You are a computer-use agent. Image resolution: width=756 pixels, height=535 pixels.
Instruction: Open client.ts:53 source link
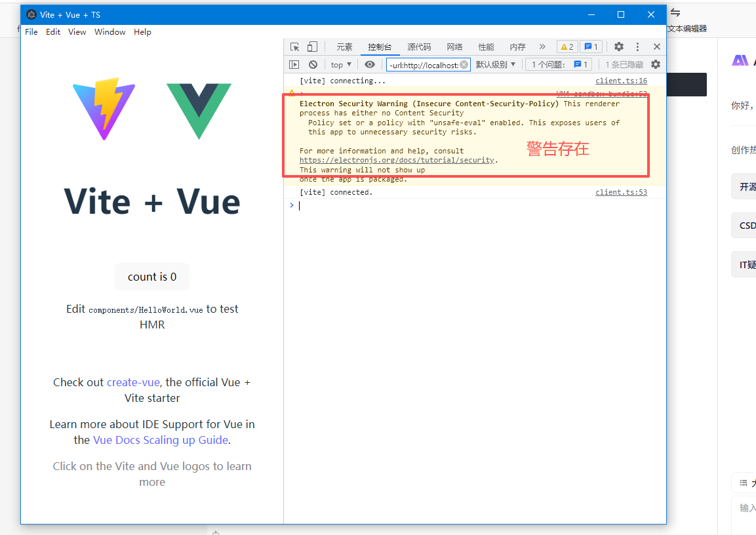(621, 192)
